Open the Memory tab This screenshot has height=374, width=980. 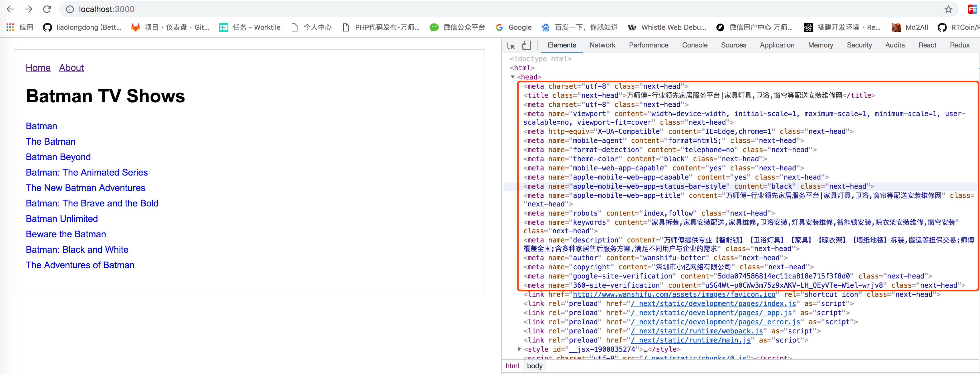821,45
